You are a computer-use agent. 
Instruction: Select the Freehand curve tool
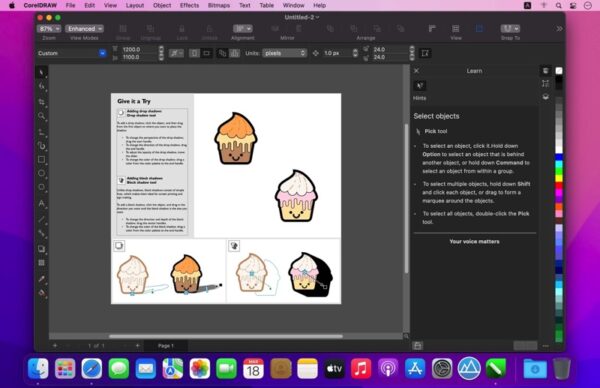click(x=41, y=132)
